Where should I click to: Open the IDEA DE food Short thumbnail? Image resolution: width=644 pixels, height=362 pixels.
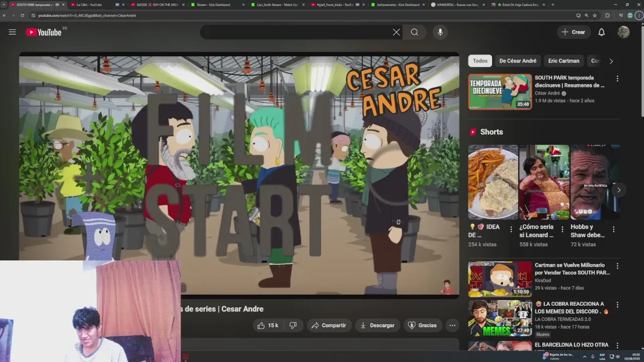point(493,182)
